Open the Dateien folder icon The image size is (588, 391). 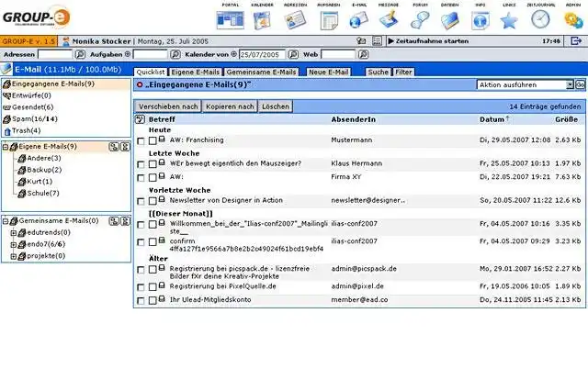pyautogui.click(x=449, y=20)
